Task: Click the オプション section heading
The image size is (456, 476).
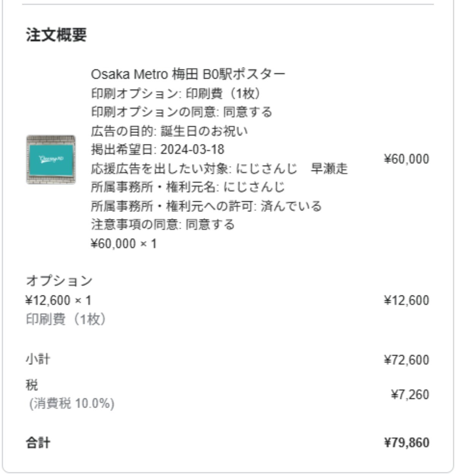Action: (x=59, y=281)
